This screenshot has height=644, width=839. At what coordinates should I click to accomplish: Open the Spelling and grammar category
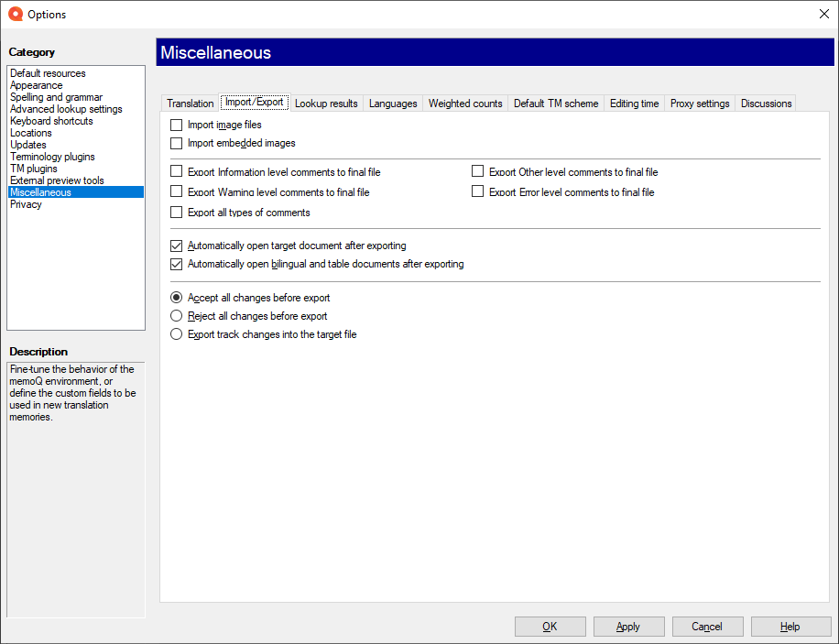click(57, 96)
